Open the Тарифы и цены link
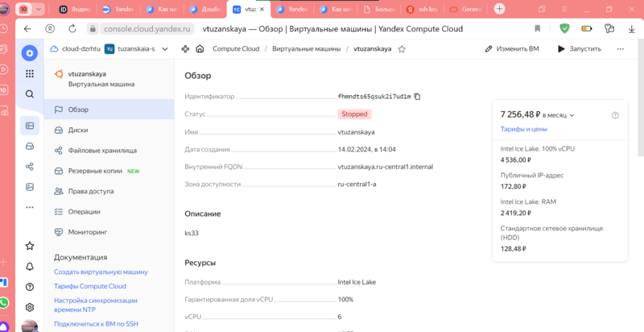Screen dimensions: 644x332 [523, 129]
